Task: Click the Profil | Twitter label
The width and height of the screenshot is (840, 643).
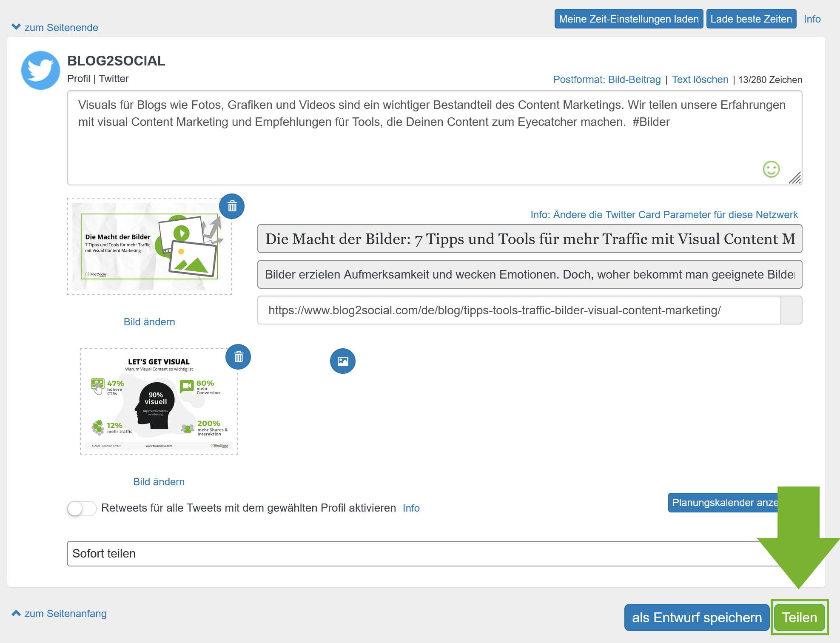Action: click(x=98, y=79)
